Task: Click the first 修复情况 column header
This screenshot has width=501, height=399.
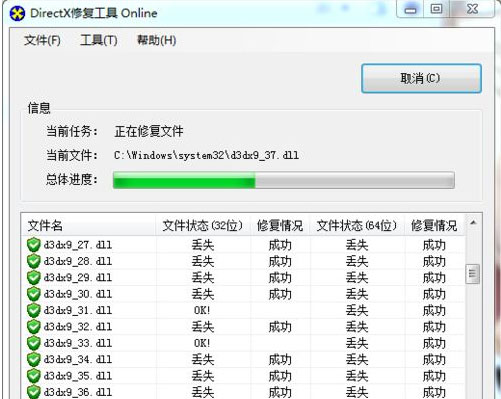Action: pos(280,226)
